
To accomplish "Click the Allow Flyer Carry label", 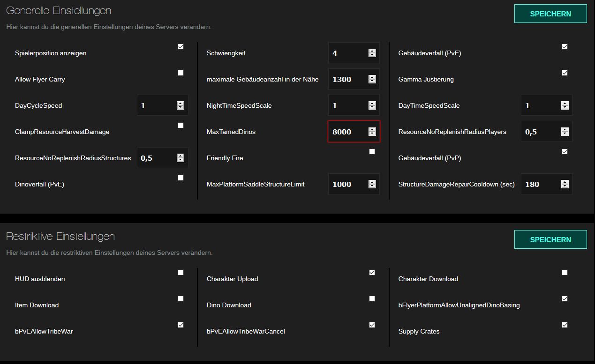I will 40,80.
